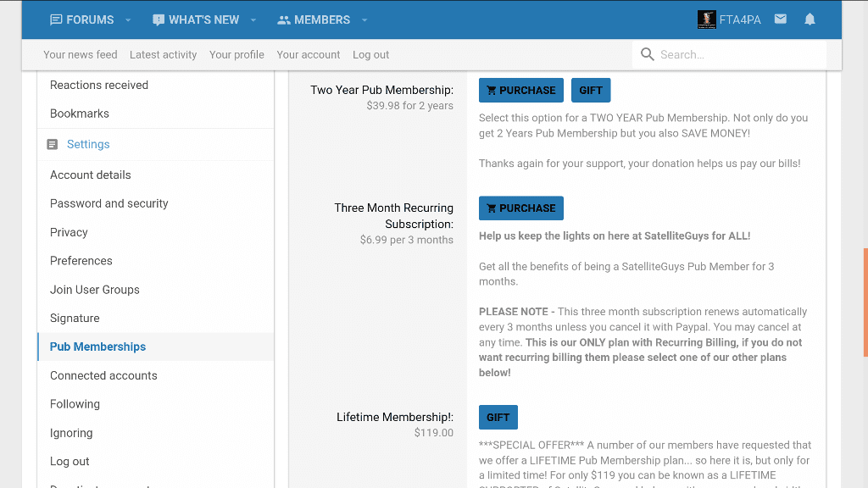Open the inbox envelope icon
The image size is (868, 488).
pyautogui.click(x=780, y=19)
